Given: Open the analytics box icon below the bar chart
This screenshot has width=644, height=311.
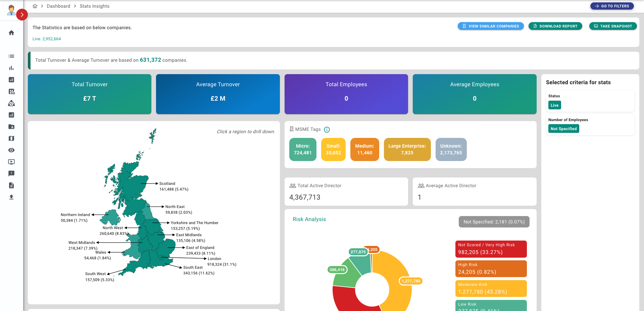Looking at the screenshot, I should point(11,80).
